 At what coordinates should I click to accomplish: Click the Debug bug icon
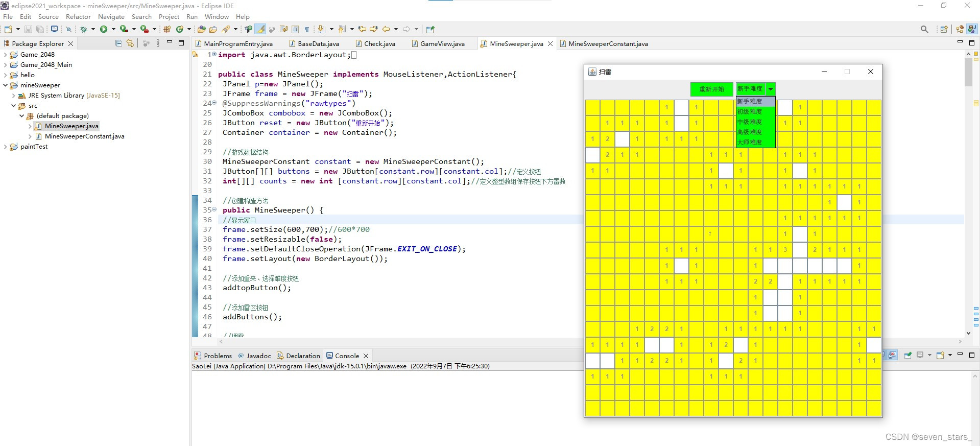pos(84,29)
